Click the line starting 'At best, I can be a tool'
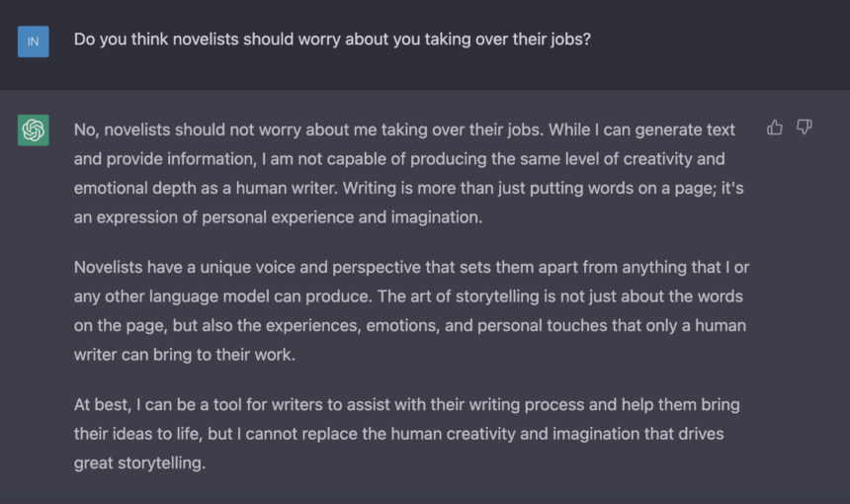850x504 pixels. point(406,405)
